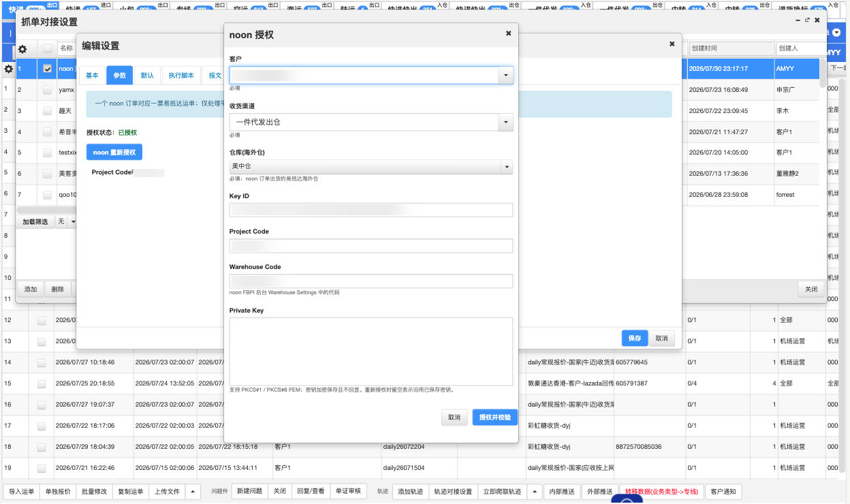
Task: Click the gear icon left of row 1
Action: point(9,69)
